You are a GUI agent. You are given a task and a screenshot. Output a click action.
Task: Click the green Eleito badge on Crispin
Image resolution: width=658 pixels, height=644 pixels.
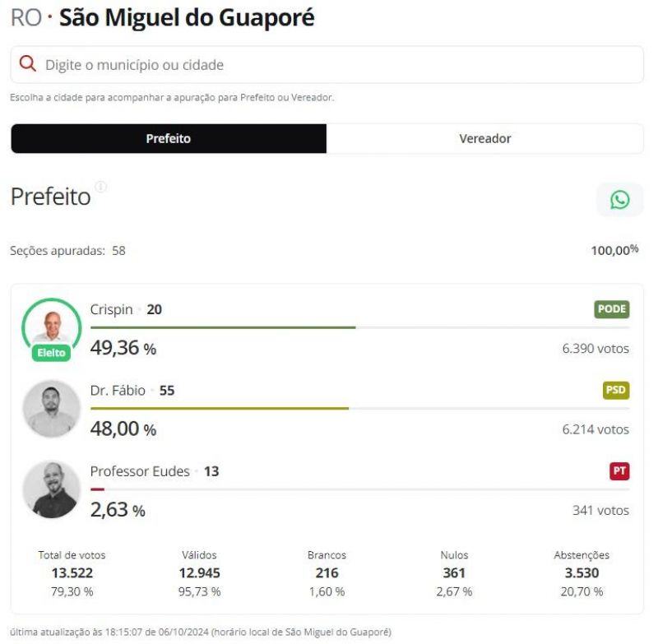click(x=51, y=353)
